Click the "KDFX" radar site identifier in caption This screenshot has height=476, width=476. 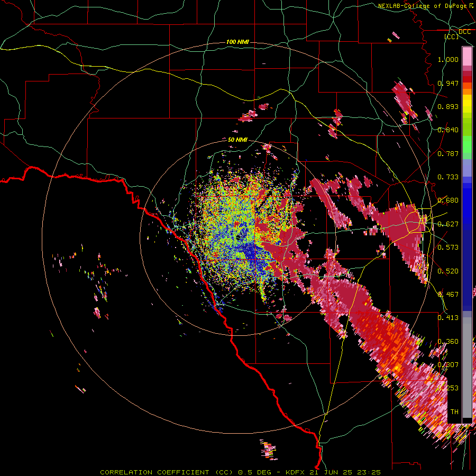click(x=296, y=472)
